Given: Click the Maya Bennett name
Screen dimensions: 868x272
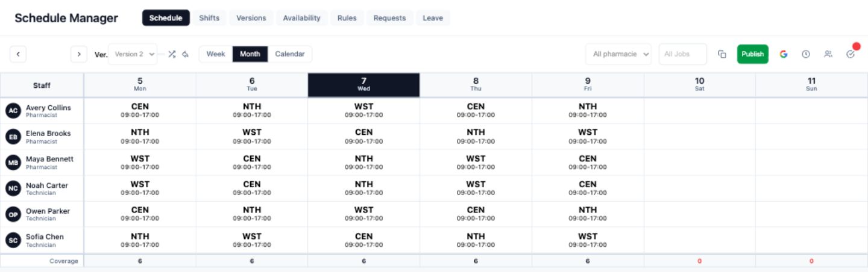Looking at the screenshot, I should tap(49, 159).
